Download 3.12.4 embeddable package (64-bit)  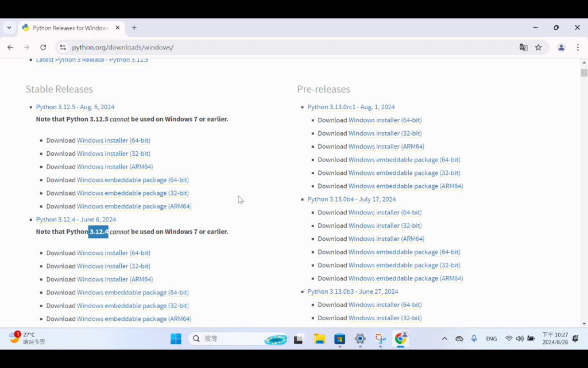[133, 293]
